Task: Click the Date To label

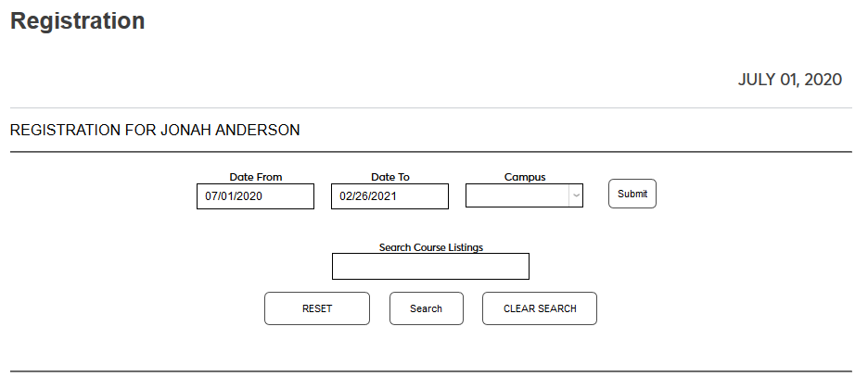Action: point(390,177)
